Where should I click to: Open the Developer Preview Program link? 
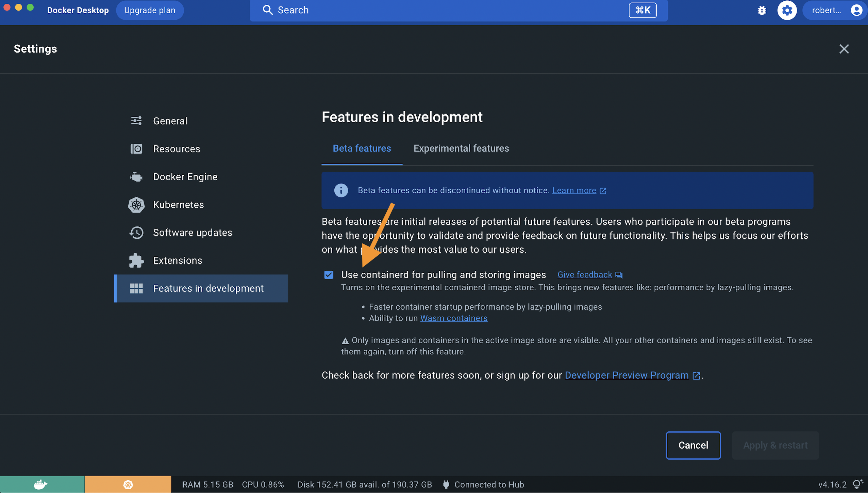[627, 375]
